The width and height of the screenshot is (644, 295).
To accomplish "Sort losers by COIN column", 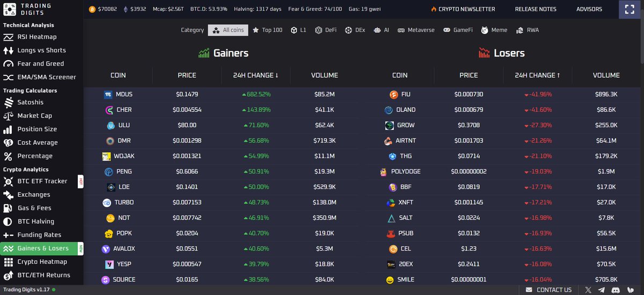I will pyautogui.click(x=400, y=75).
